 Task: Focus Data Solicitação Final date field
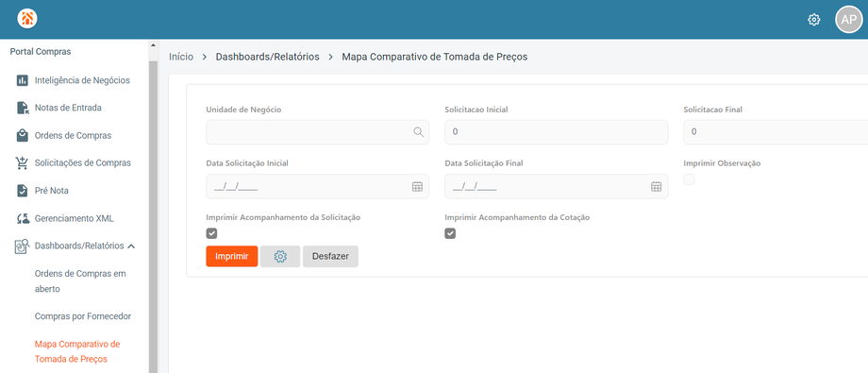tap(557, 186)
